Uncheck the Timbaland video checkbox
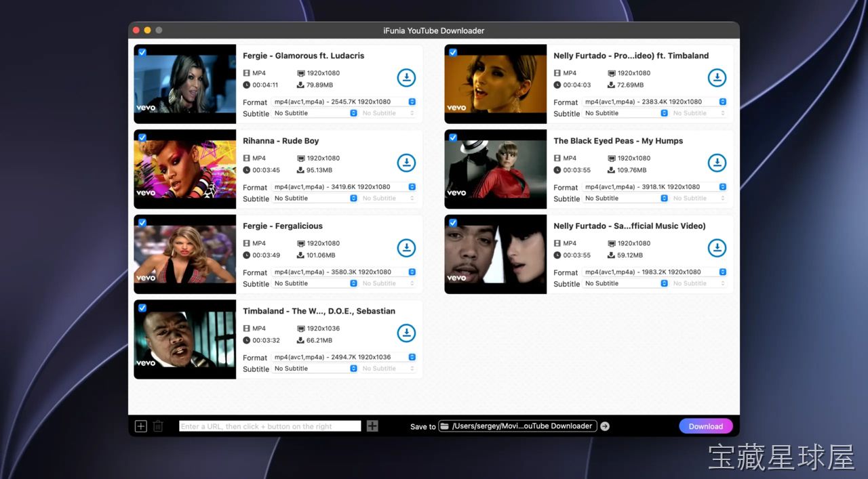 coord(142,308)
